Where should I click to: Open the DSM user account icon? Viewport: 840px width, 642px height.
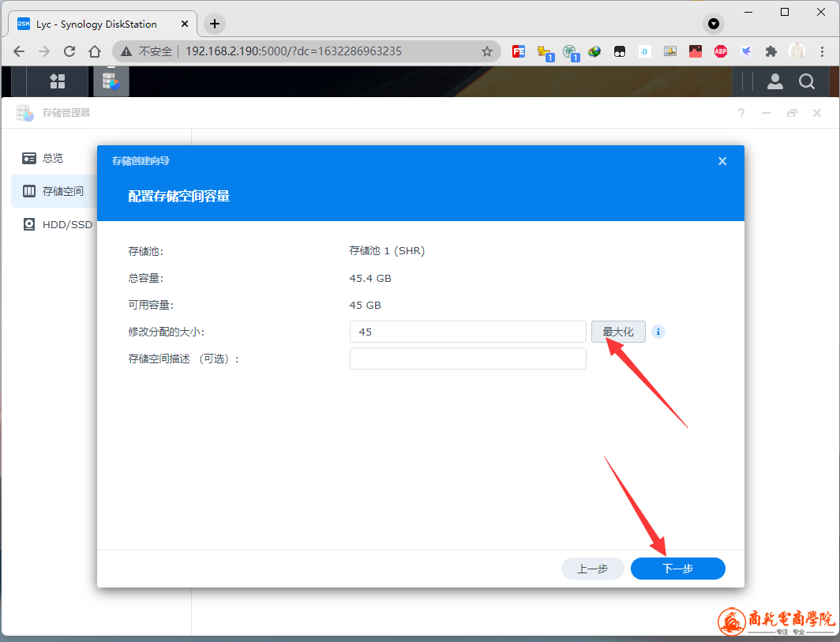point(775,81)
